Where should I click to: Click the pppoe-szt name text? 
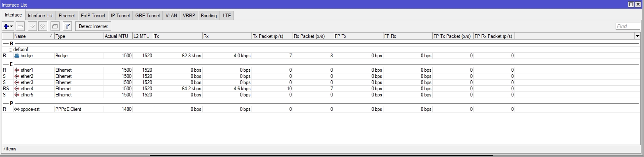[30, 109]
